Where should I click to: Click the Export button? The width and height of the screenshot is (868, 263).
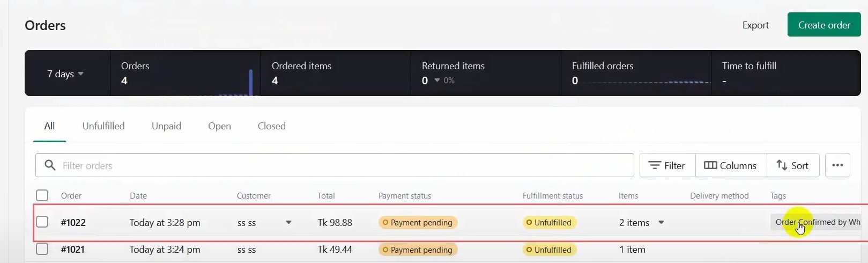point(755,25)
